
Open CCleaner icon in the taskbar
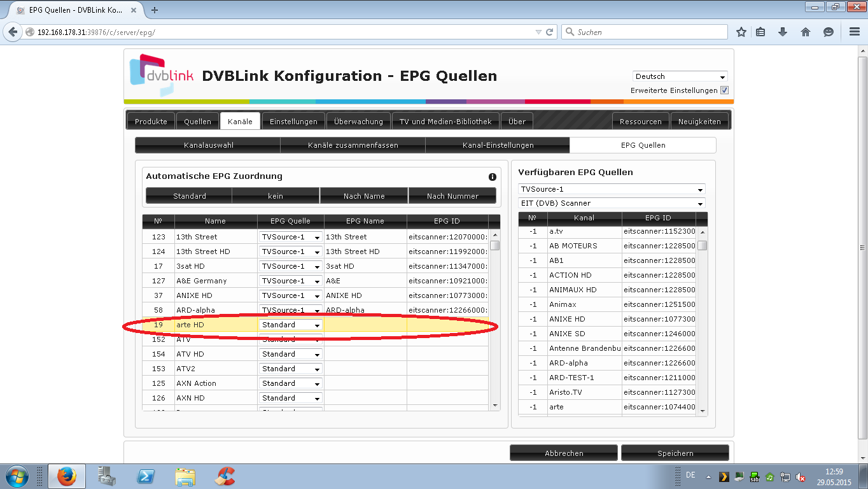pos(225,476)
